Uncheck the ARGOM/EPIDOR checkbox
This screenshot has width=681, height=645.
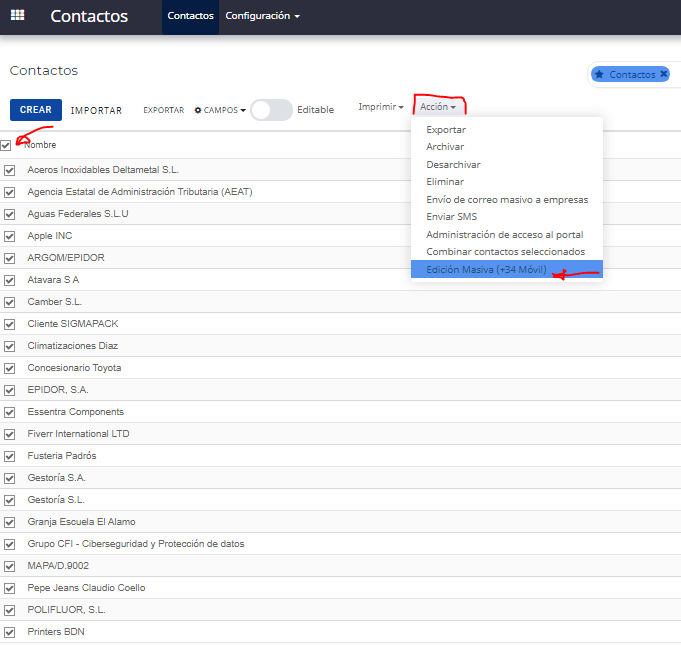[x=10, y=258]
